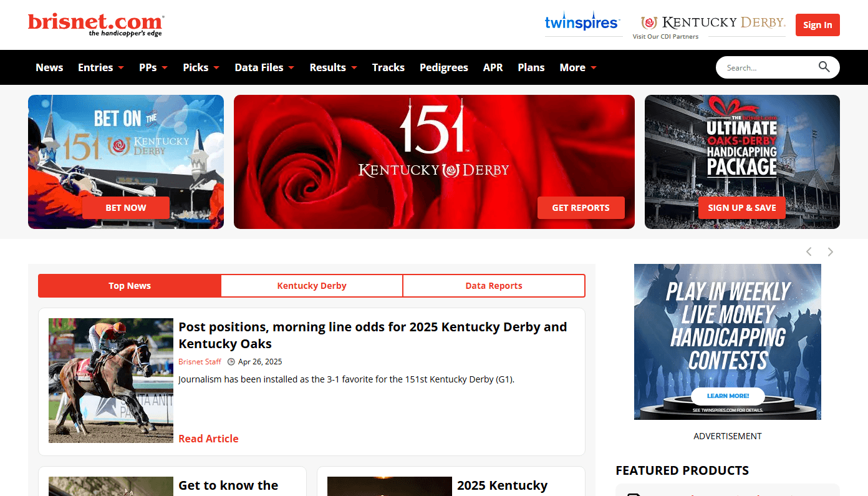
Task: Select the Top News tab
Action: pyautogui.click(x=130, y=286)
